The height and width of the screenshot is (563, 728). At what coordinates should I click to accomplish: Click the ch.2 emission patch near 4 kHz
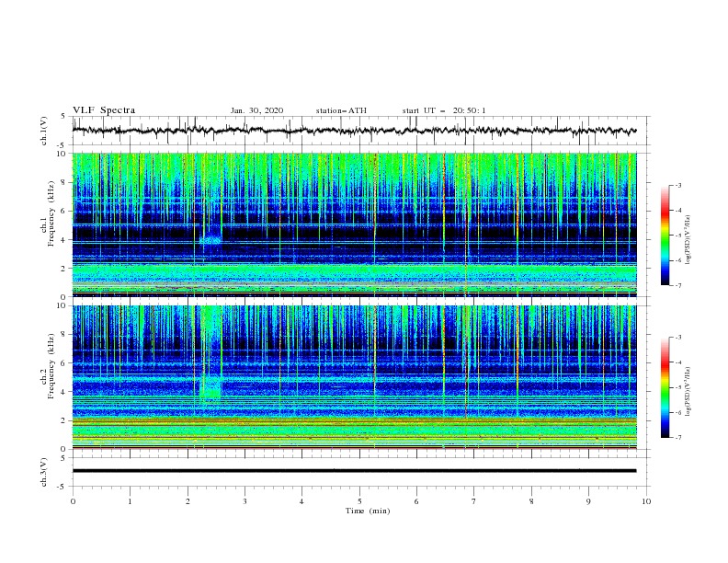[210, 388]
